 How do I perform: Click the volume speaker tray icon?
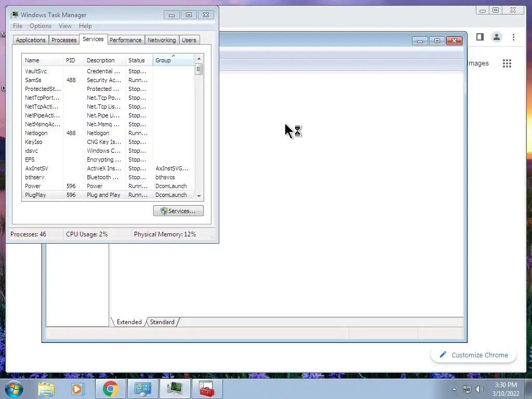tap(480, 389)
